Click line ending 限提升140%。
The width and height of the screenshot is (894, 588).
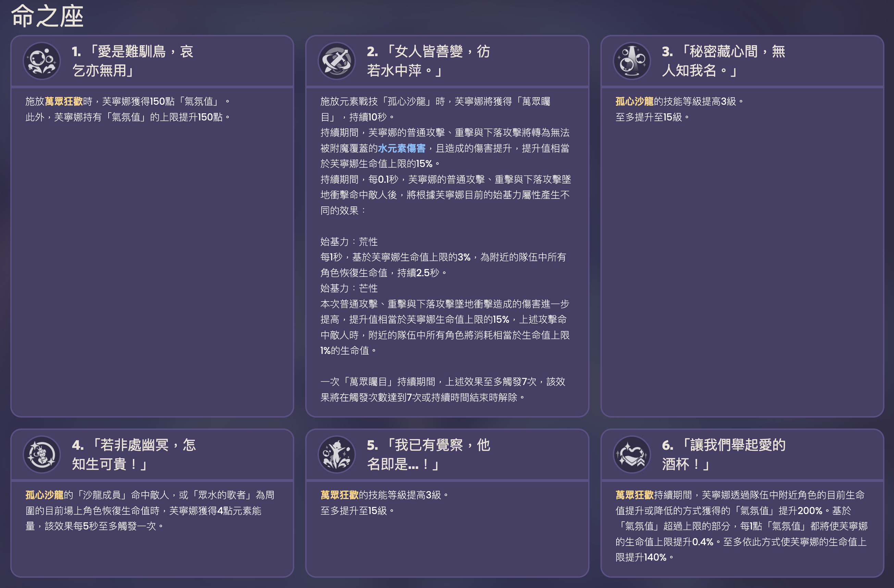[645, 557]
